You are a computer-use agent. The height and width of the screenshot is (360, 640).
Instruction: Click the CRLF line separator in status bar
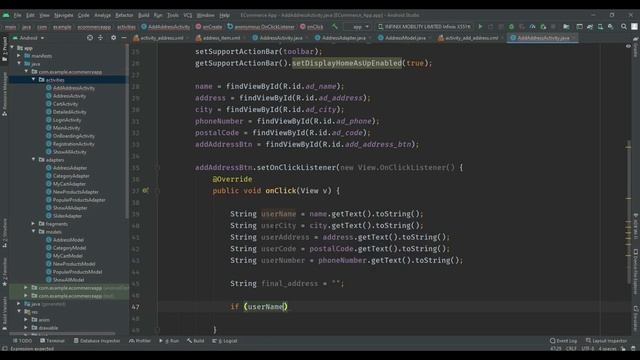(x=571, y=349)
